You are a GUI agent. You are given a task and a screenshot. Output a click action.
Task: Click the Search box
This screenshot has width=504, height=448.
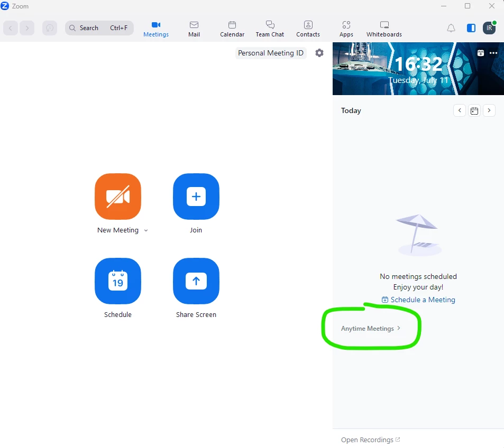(99, 28)
